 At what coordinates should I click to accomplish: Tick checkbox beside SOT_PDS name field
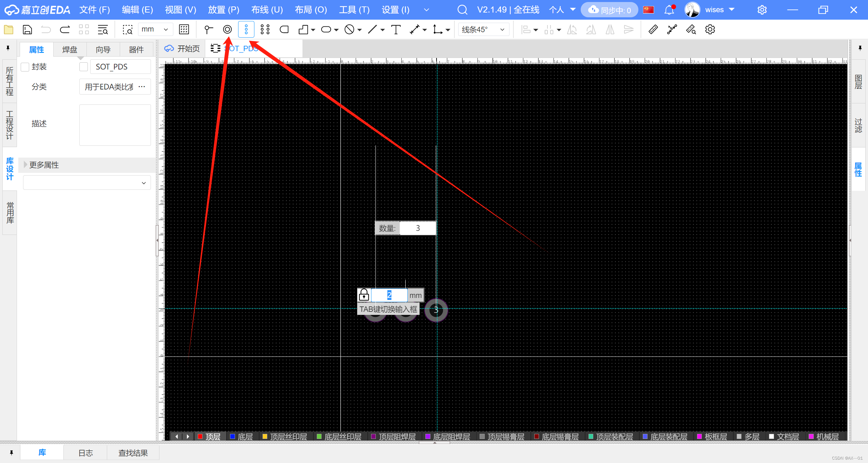tap(84, 67)
